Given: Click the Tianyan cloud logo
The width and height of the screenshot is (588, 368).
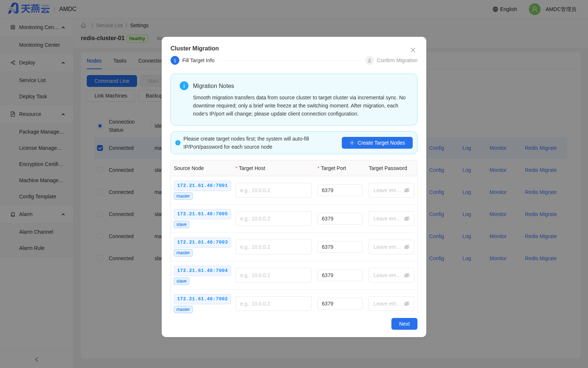Looking at the screenshot, I should (29, 8).
